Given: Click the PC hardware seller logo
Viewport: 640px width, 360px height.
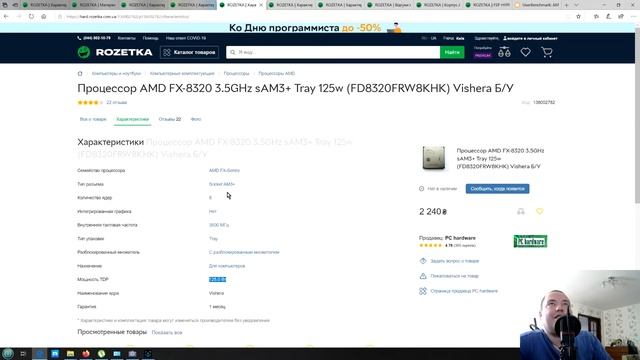Looking at the screenshot, I should 530,241.
